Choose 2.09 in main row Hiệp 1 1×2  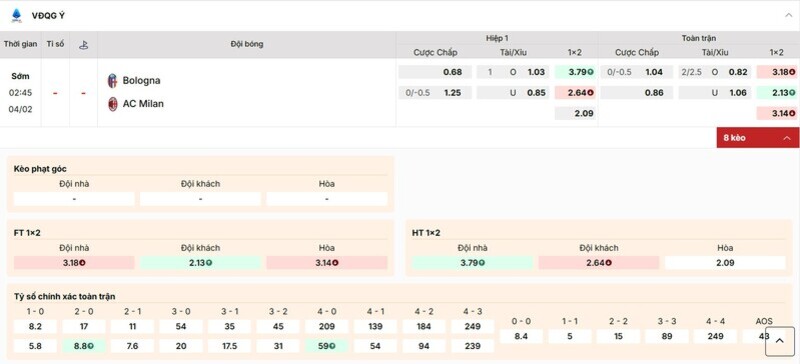point(575,113)
